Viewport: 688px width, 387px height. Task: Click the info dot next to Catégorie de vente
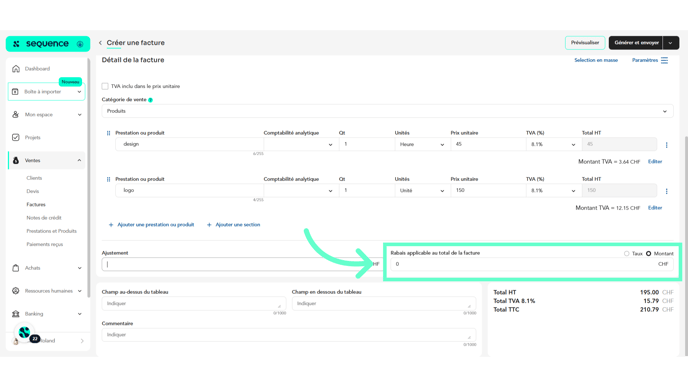click(x=150, y=100)
